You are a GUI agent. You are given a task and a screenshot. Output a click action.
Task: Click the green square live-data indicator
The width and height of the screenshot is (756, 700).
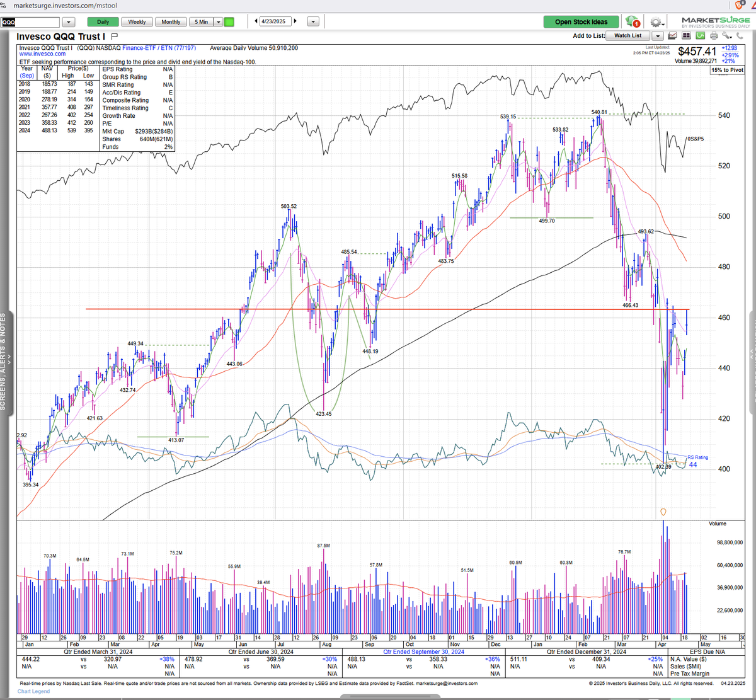click(x=229, y=21)
